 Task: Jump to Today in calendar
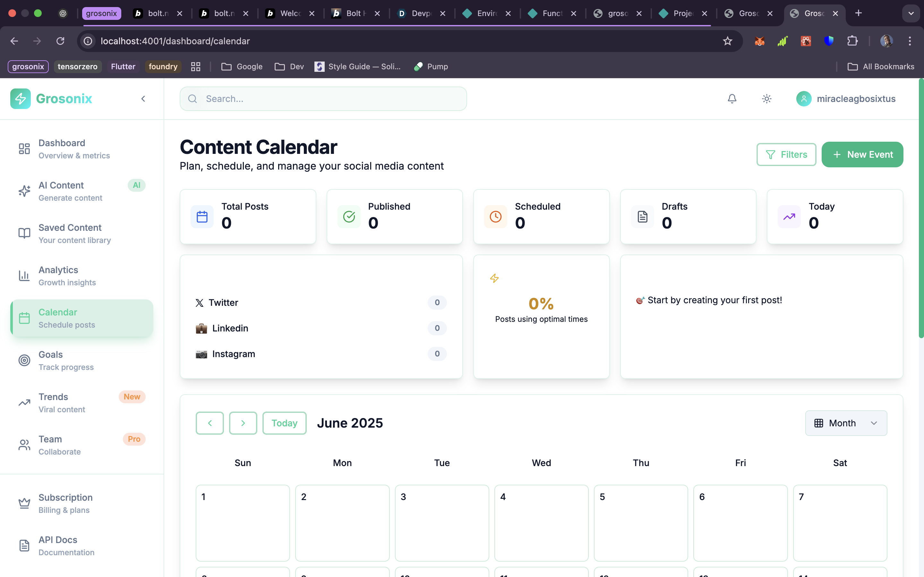(284, 423)
